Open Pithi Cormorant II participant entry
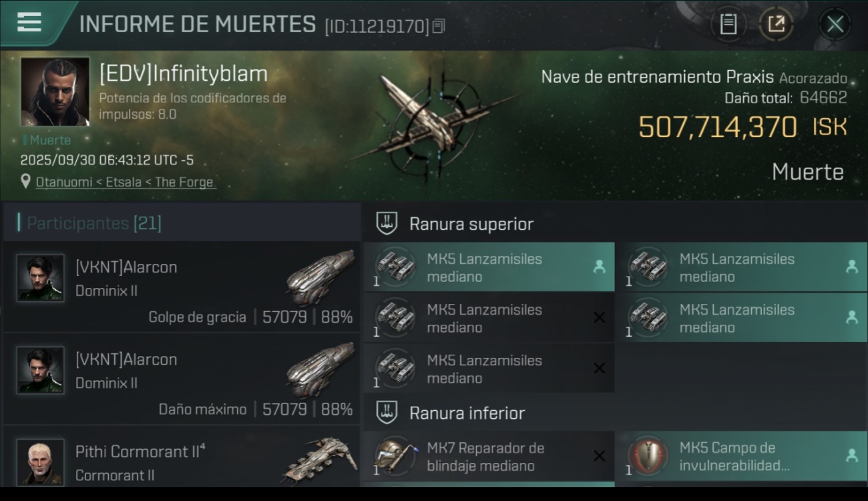The height and width of the screenshot is (501, 868). click(182, 458)
